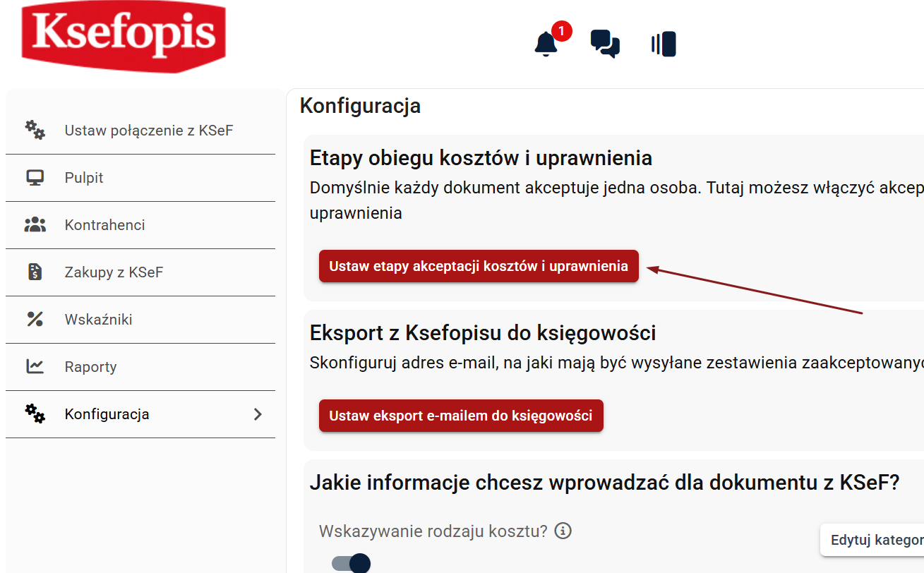The image size is (924, 573).
Task: Click Ustaw eksport e-mailem do księgowości button
Action: pyautogui.click(x=461, y=416)
